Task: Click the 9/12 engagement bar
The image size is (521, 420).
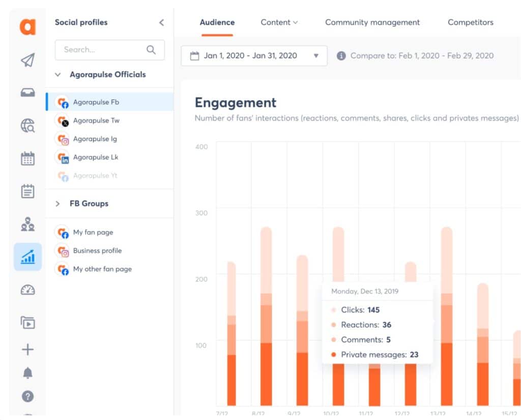Action: pos(302,330)
